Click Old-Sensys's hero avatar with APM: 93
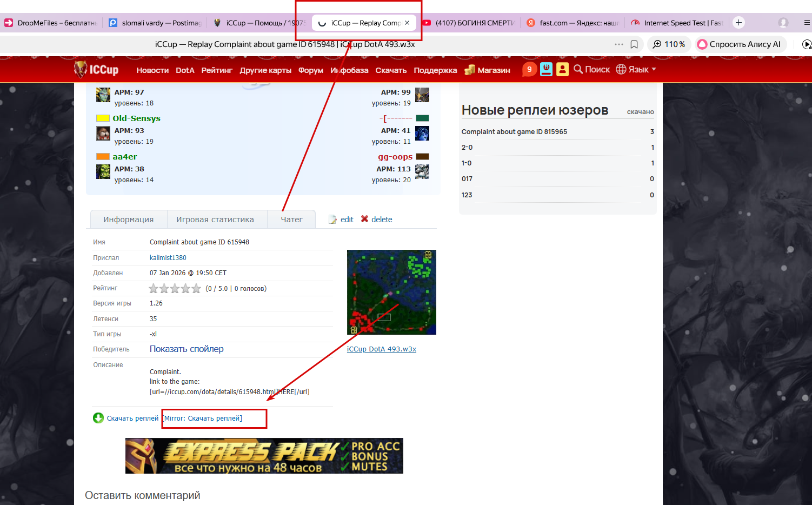 (103, 134)
